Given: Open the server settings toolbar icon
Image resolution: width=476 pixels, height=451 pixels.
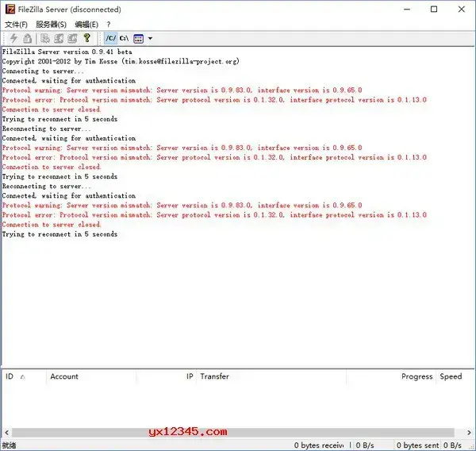Looking at the screenshot, I should coord(45,38).
